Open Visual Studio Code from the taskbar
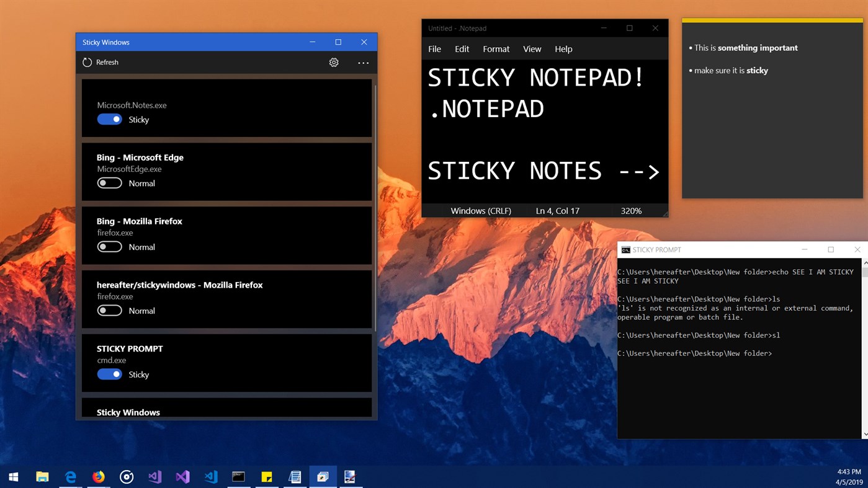Image resolution: width=868 pixels, height=488 pixels. 210,476
